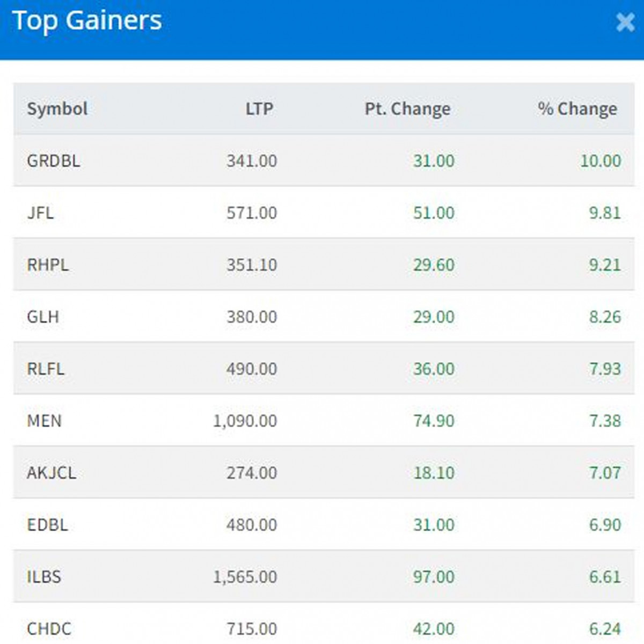Open RHPL stock details
Image resolution: width=644 pixels, height=644 pixels.
48,265
